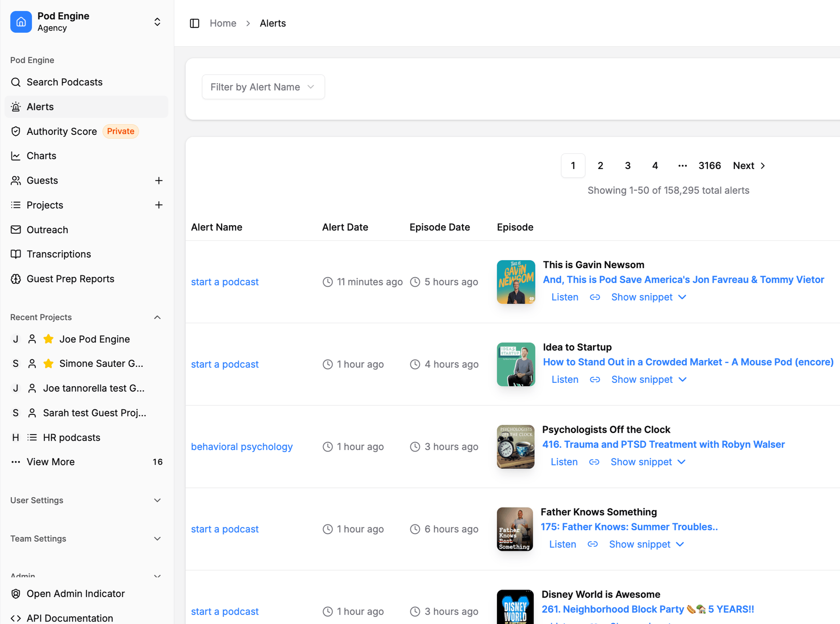Show snippet for Psychologists Off the Clock
The height and width of the screenshot is (624, 840).
(x=648, y=462)
